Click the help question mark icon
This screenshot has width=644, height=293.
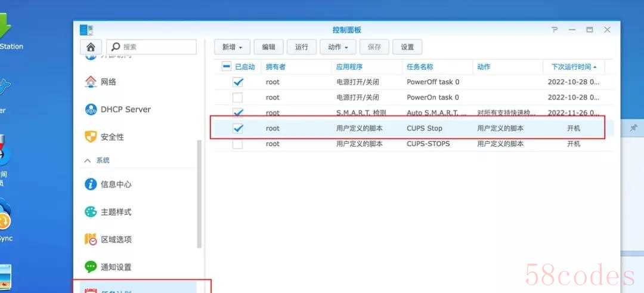tap(555, 30)
